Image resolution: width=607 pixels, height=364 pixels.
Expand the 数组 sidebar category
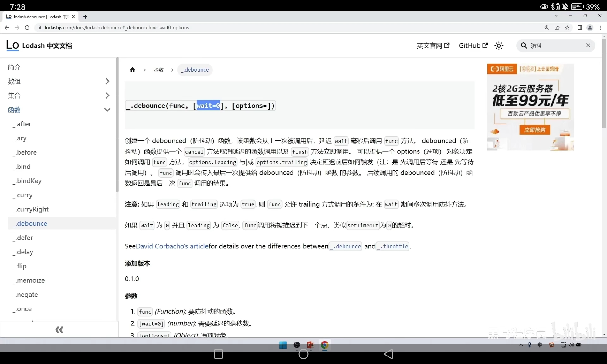pyautogui.click(x=107, y=81)
